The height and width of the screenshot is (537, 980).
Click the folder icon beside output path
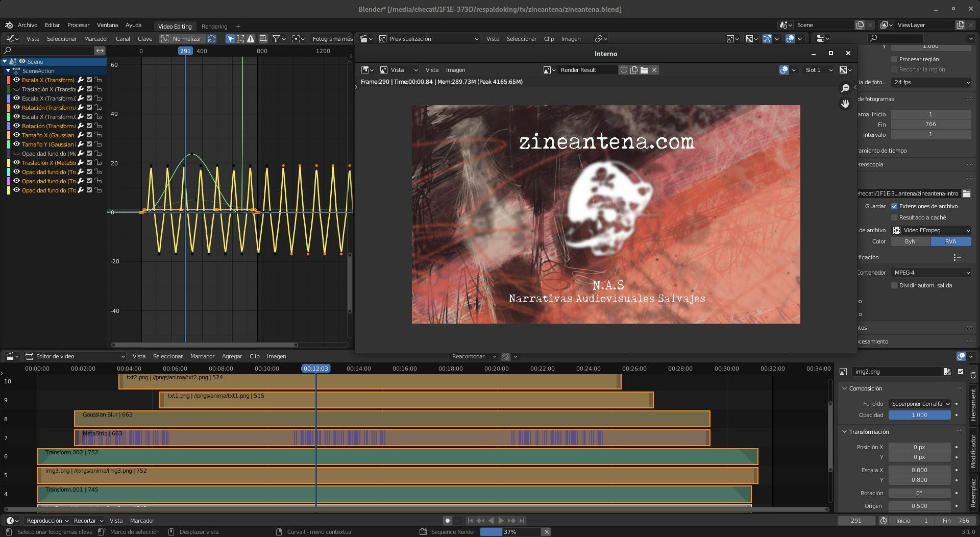pyautogui.click(x=966, y=193)
